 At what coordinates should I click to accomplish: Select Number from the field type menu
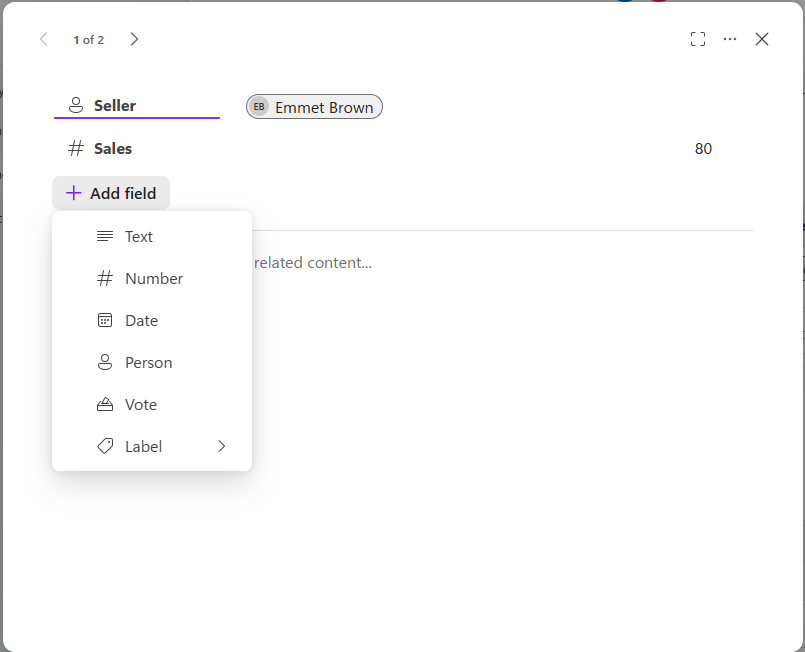(153, 279)
